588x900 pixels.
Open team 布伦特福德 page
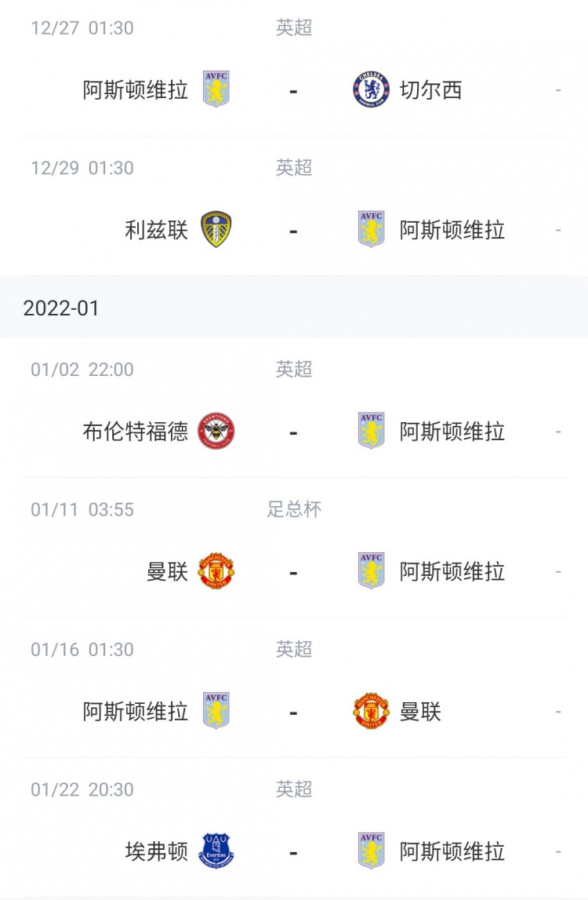pyautogui.click(x=136, y=432)
